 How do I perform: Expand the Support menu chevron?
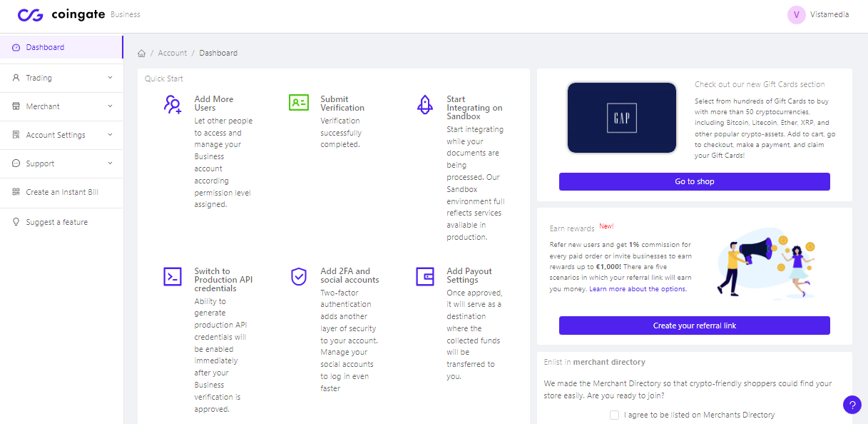pos(111,163)
